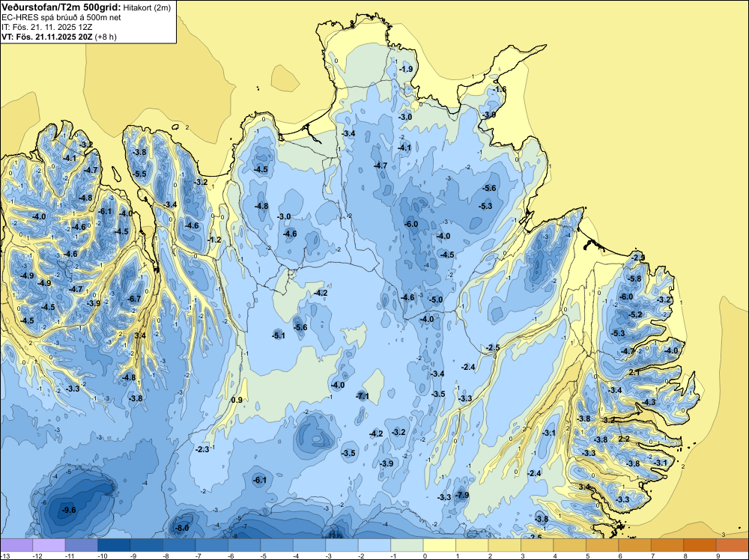Click light yellow swatch between 0 and 1
Screen dimensions: 749x560
tap(440, 545)
